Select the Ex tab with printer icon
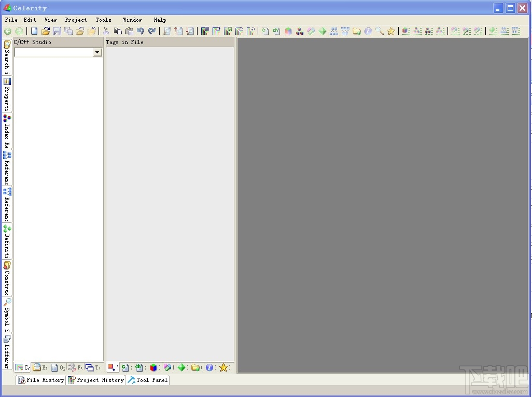The height and width of the screenshot is (397, 532). [40, 367]
